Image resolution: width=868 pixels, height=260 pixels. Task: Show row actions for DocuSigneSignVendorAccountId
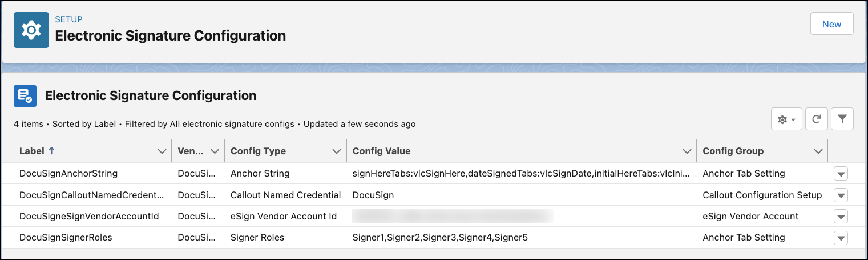pos(841,217)
